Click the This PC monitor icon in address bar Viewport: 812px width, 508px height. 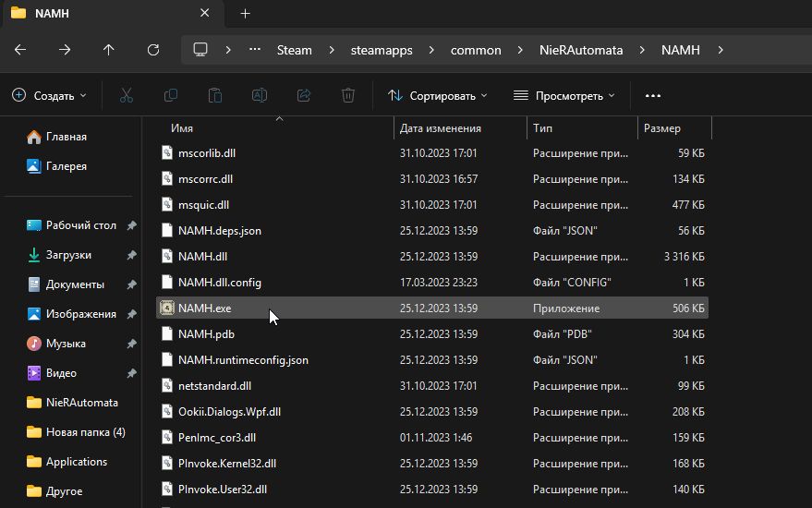(x=200, y=50)
